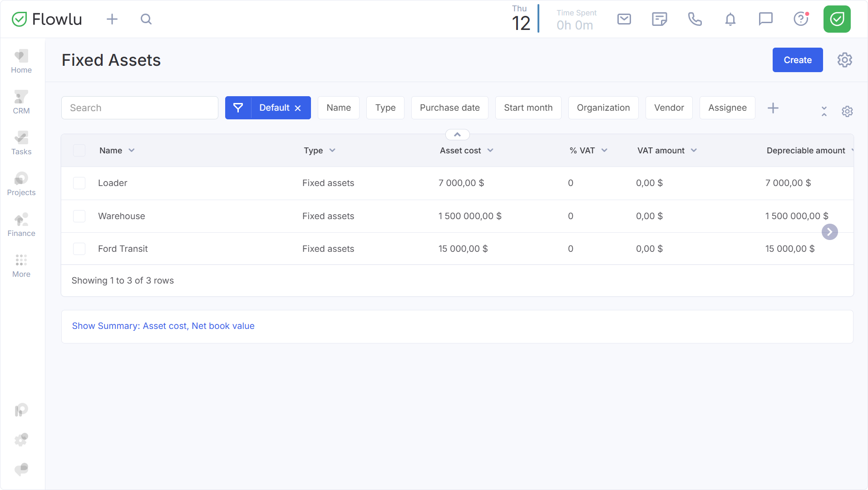Collapse the filter panel with up chevron
This screenshot has height=490, width=868.
coord(457,135)
